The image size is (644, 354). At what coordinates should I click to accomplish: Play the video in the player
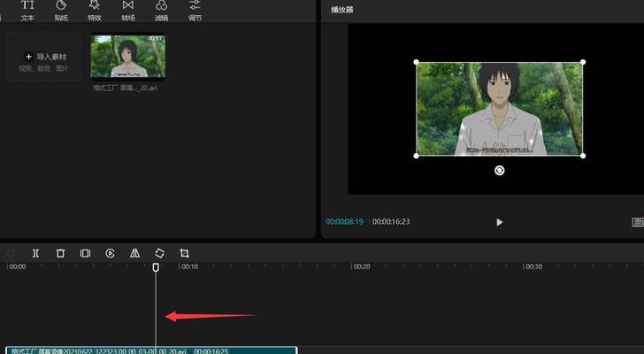coord(499,222)
